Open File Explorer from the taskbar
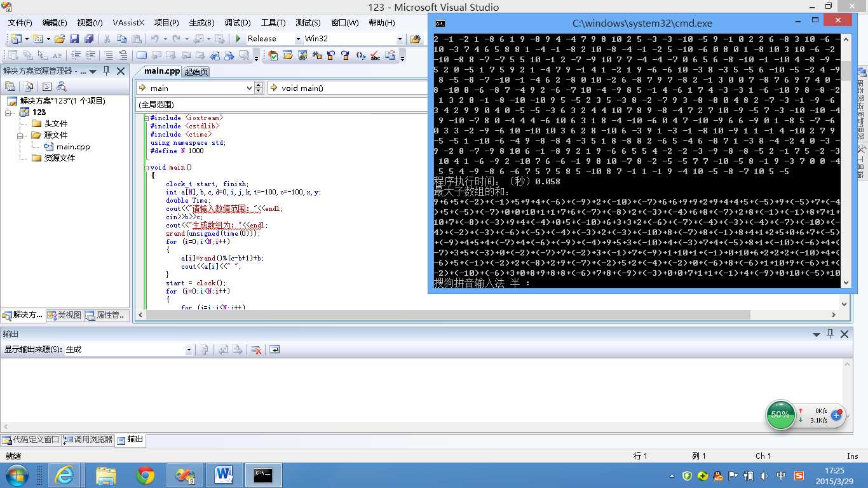 (105, 475)
